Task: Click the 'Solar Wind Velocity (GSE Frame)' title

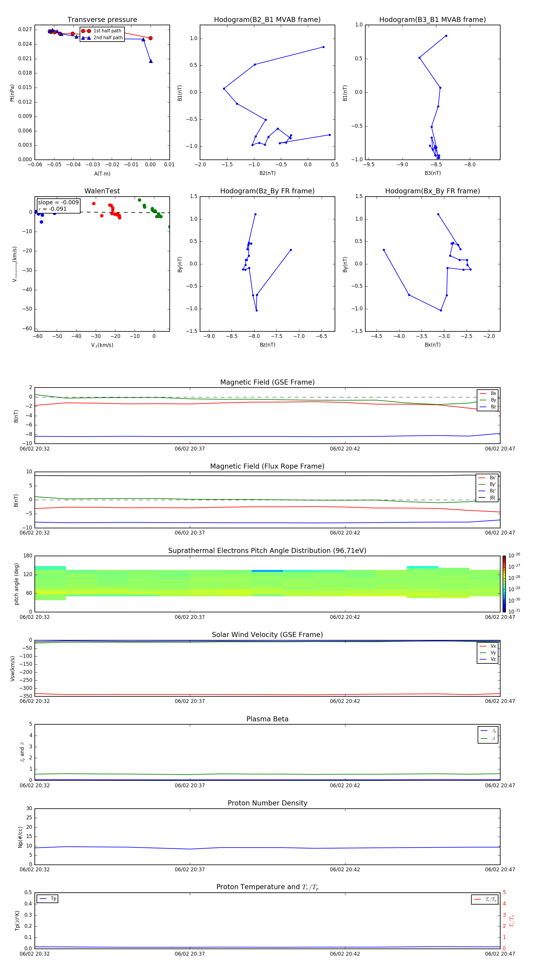Action: point(267,635)
